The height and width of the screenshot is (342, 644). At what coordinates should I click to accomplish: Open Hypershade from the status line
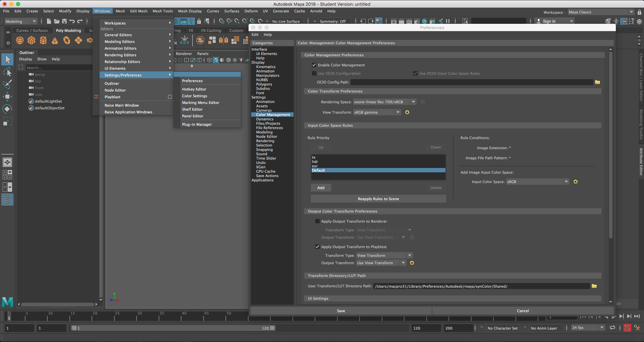425,21
